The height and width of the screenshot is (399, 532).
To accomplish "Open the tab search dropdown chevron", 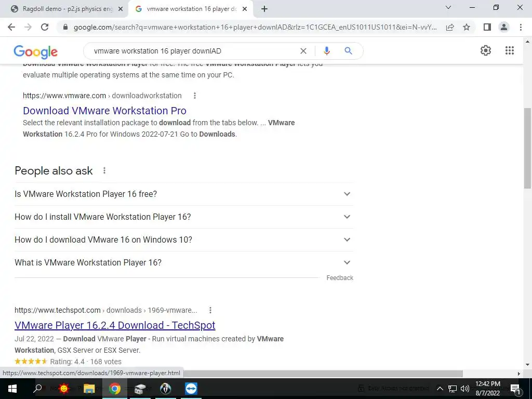I will (448, 7).
